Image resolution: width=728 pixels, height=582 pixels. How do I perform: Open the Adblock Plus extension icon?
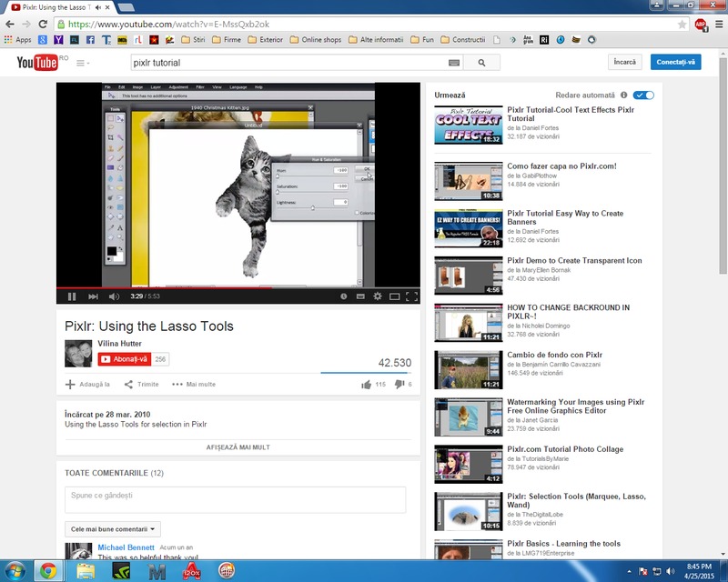pos(701,25)
